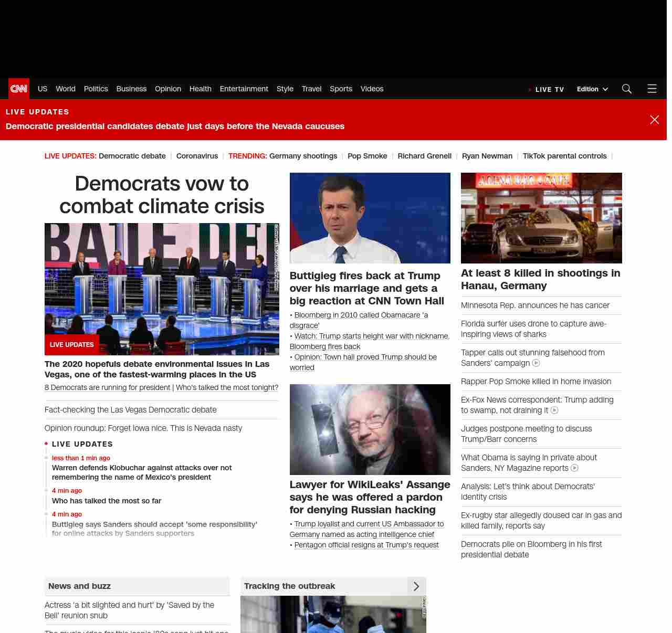The height and width of the screenshot is (633, 672).
Task: Select the Sports navigation item
Action: coord(341,89)
